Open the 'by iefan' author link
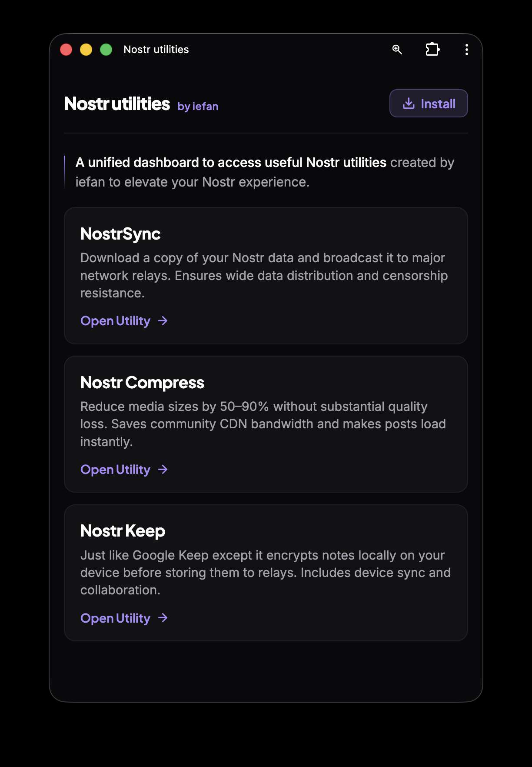Image resolution: width=532 pixels, height=767 pixels. [x=198, y=107]
